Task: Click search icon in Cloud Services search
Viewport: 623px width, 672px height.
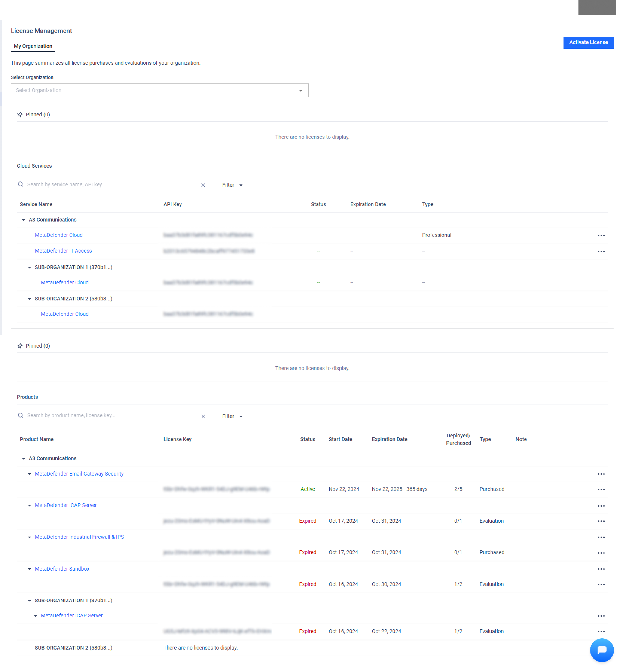Action: [21, 184]
